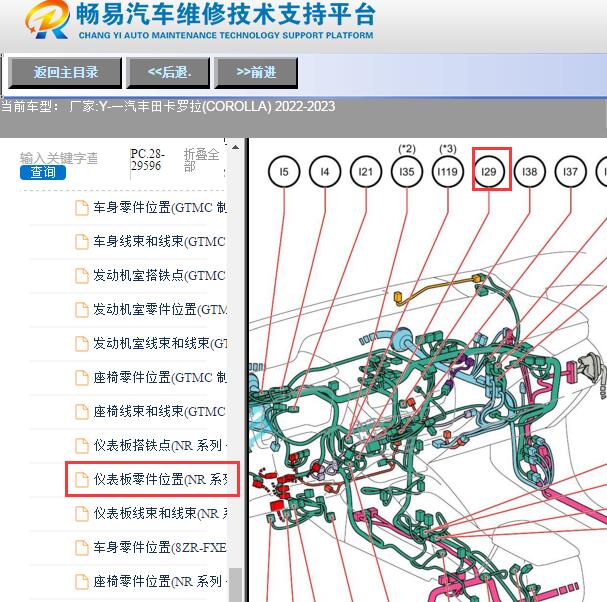Click the PC.28-29596 text
Image resolution: width=607 pixels, height=602 pixels.
tap(147, 160)
